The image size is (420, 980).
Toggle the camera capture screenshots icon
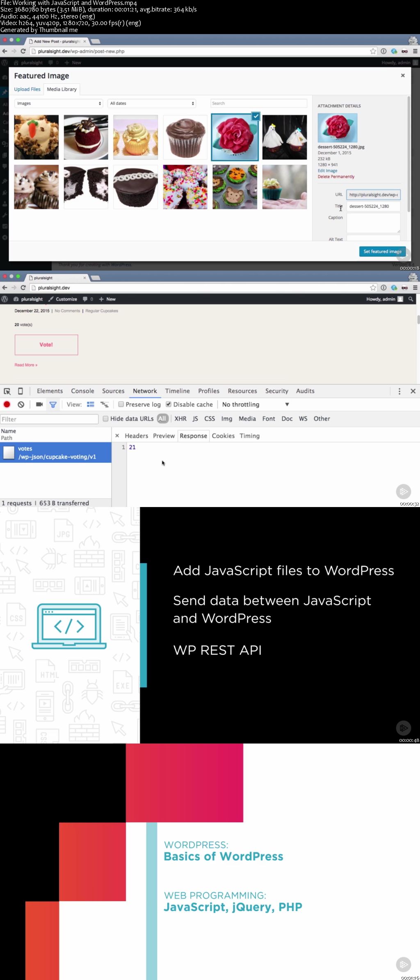coord(39,404)
